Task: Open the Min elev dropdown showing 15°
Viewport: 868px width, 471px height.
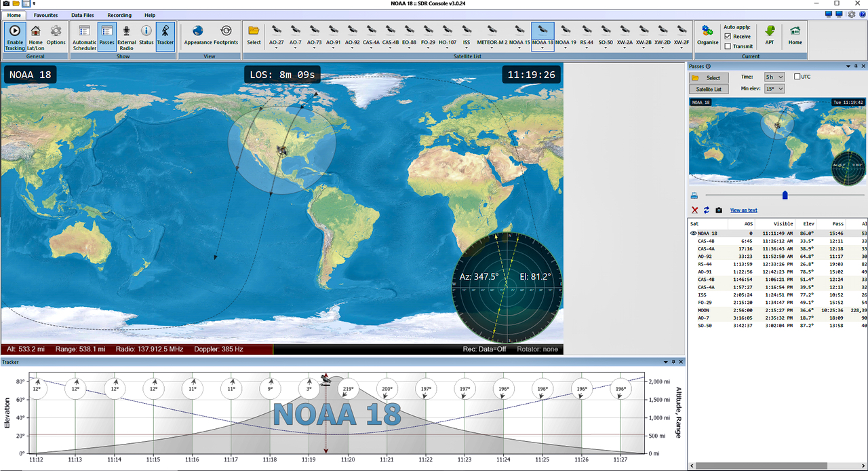Action: pyautogui.click(x=774, y=88)
